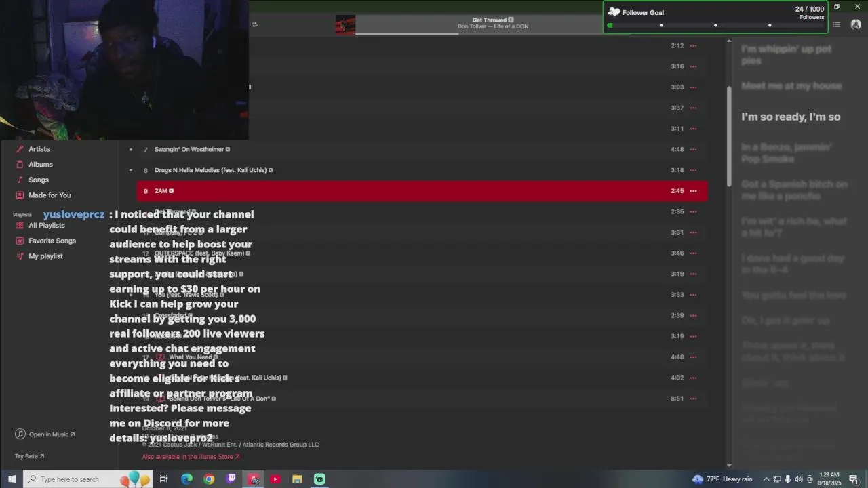This screenshot has height=488, width=868.
Task: Open more options for the 2:12 track
Action: (693, 46)
